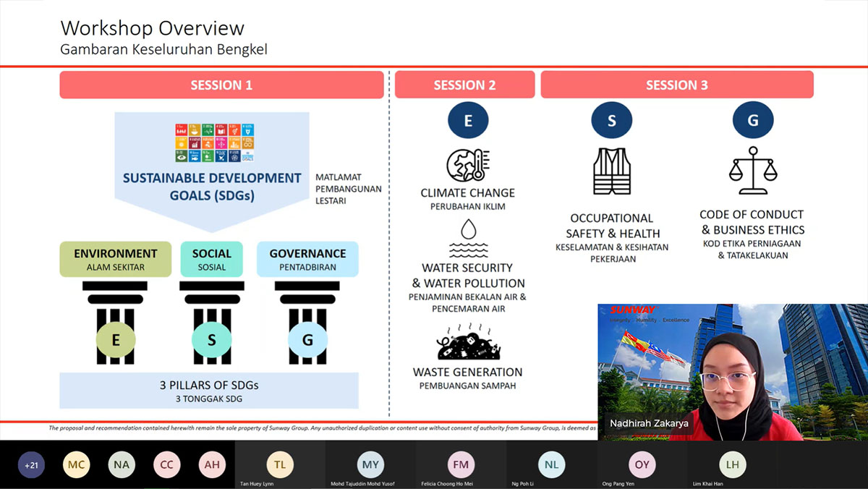Select the CC participant avatar
This screenshot has width=868, height=489.
(166, 464)
